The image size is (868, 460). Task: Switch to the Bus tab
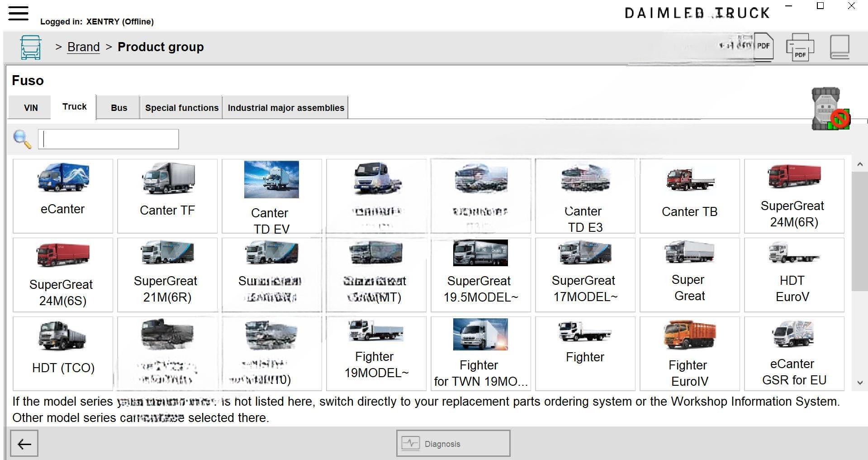coord(119,108)
